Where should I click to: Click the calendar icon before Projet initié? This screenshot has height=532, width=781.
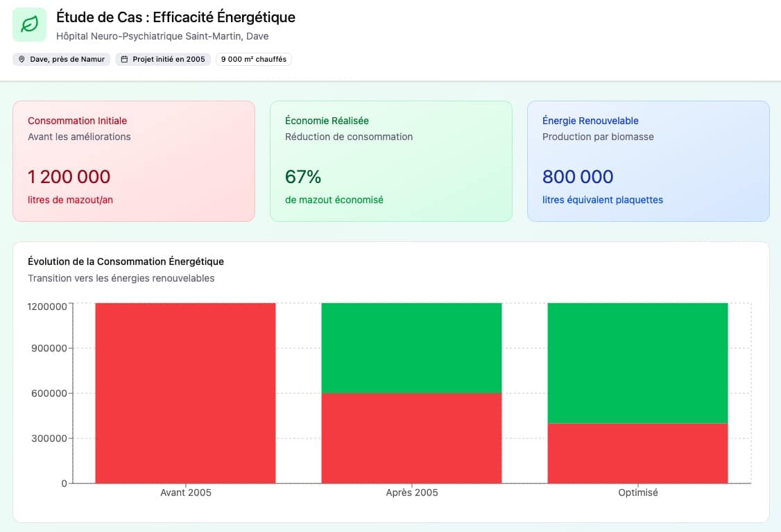pyautogui.click(x=125, y=60)
